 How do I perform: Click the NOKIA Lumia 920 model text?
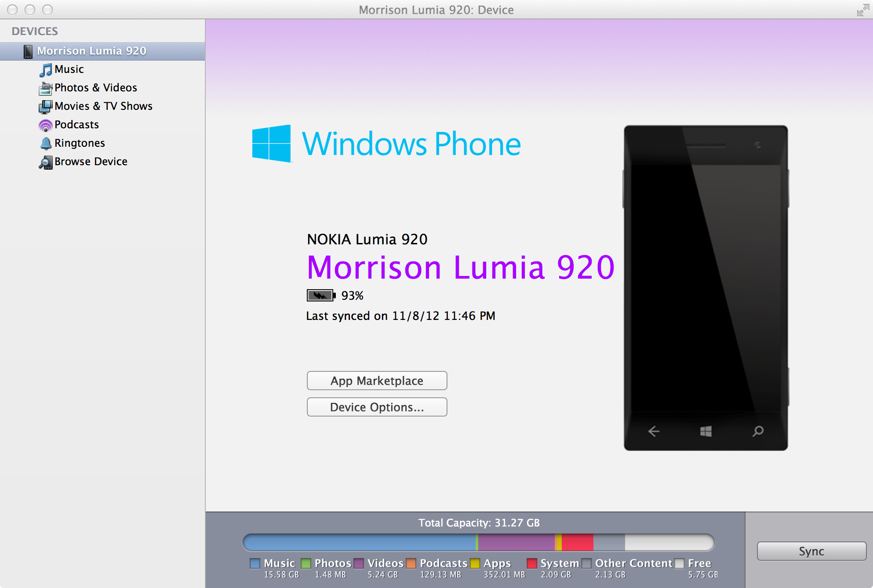click(367, 240)
